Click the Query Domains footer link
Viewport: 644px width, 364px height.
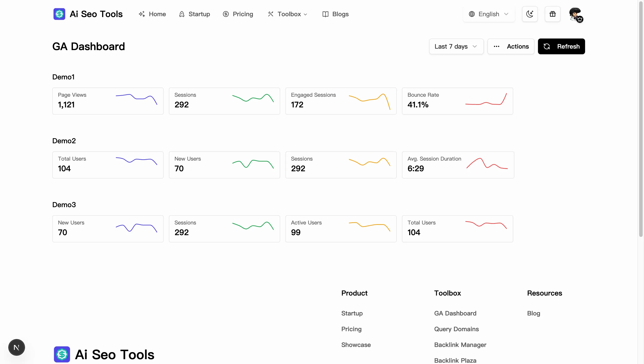pyautogui.click(x=456, y=329)
